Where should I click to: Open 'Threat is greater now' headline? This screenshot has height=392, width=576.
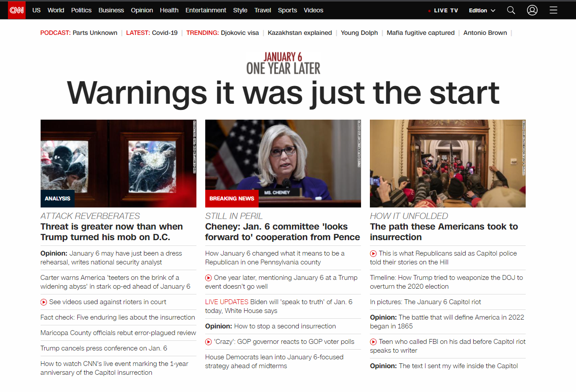(112, 232)
